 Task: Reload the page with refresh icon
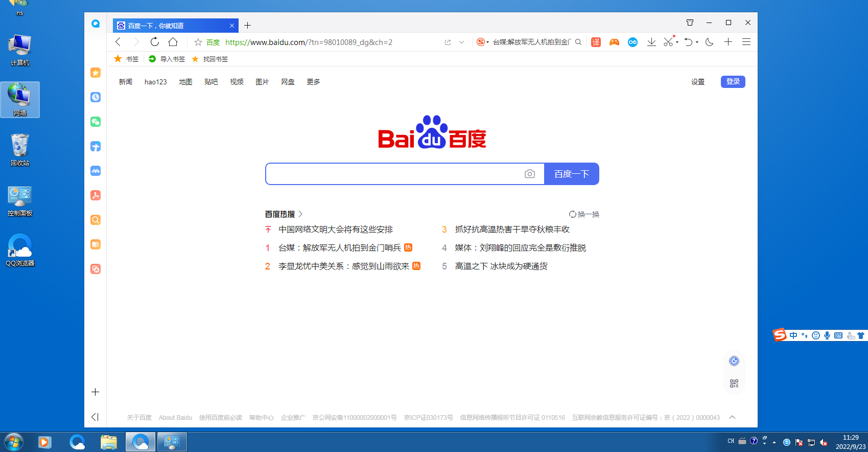tap(155, 42)
